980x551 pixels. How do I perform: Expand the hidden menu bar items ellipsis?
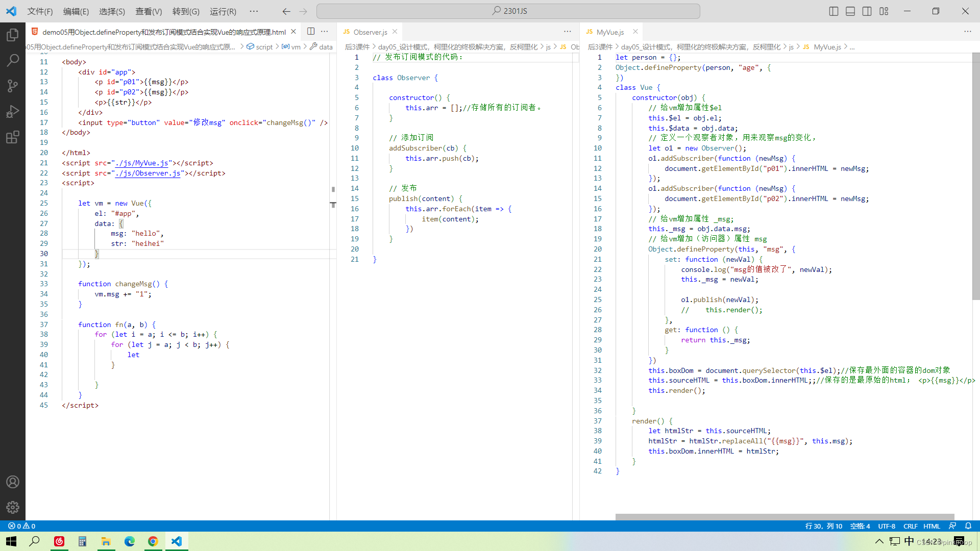click(x=254, y=11)
